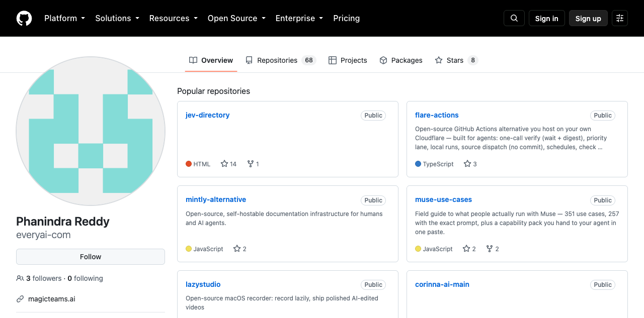Click the book icon on Overview tab
The height and width of the screenshot is (318, 644).
[x=193, y=60]
